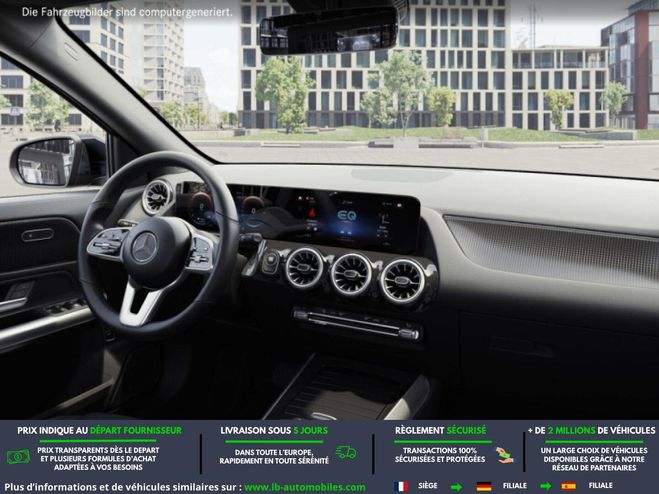Click the 'LIVRAISON SOUS 5 JOURS' heading
659x494 pixels.
point(274,431)
